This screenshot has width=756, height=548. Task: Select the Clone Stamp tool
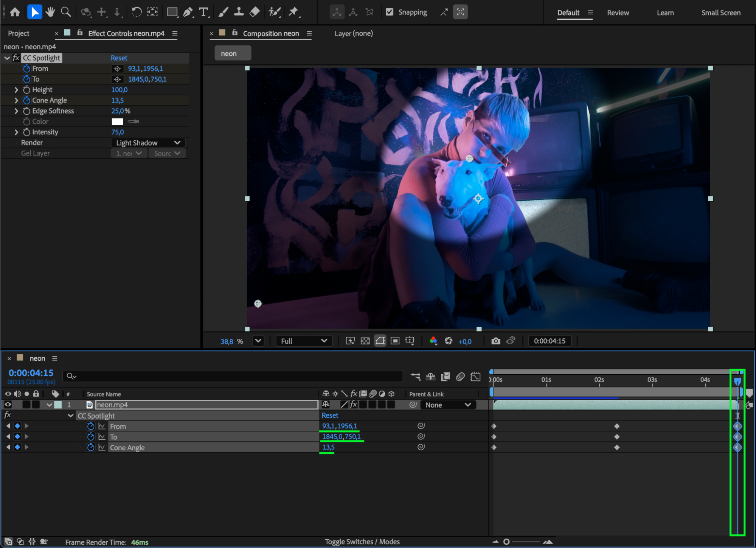(x=239, y=12)
